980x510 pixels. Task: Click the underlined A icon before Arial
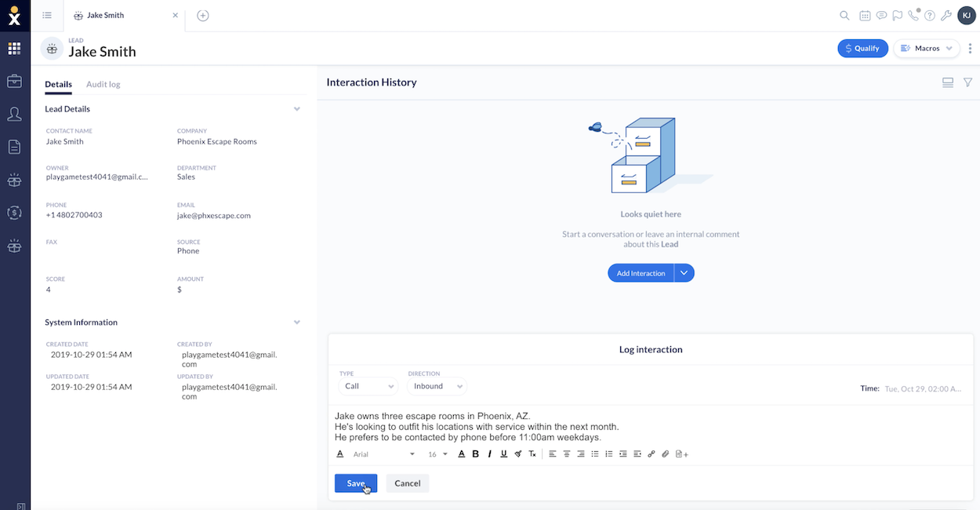tap(340, 454)
